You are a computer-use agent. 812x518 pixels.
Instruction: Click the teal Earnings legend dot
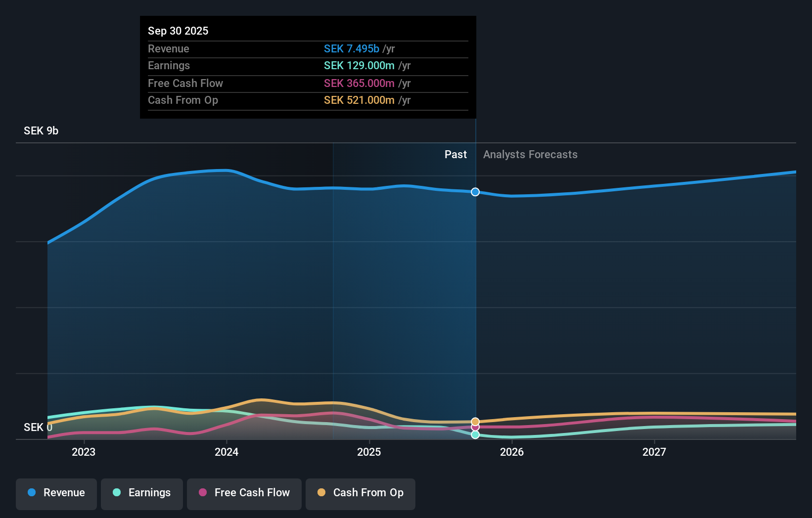coord(116,493)
